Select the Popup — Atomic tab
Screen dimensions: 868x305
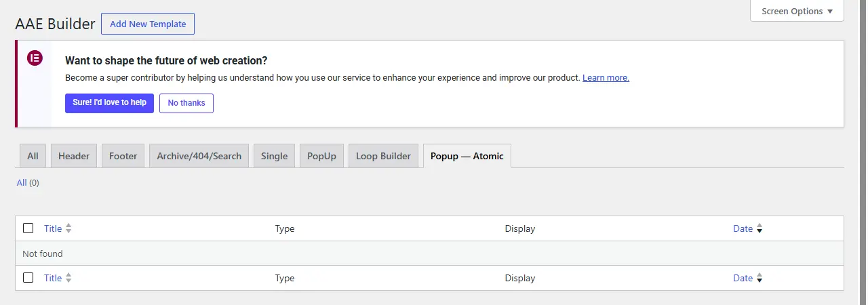click(467, 156)
